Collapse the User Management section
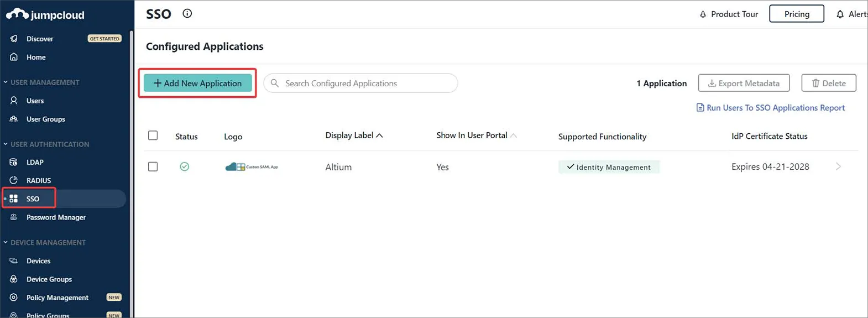Viewport: 868px width, 318px height. 6,82
